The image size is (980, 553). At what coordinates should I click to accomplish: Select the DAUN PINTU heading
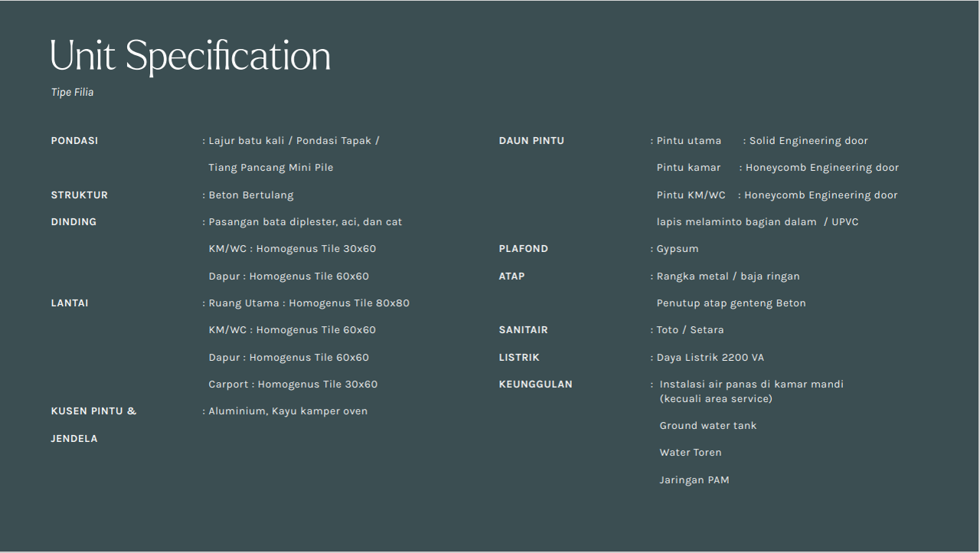[x=531, y=141]
